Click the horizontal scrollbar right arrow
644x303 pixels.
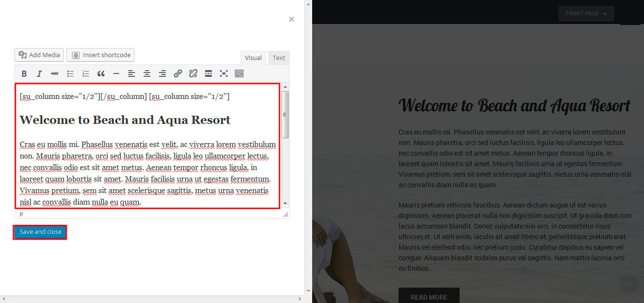[x=301, y=299]
